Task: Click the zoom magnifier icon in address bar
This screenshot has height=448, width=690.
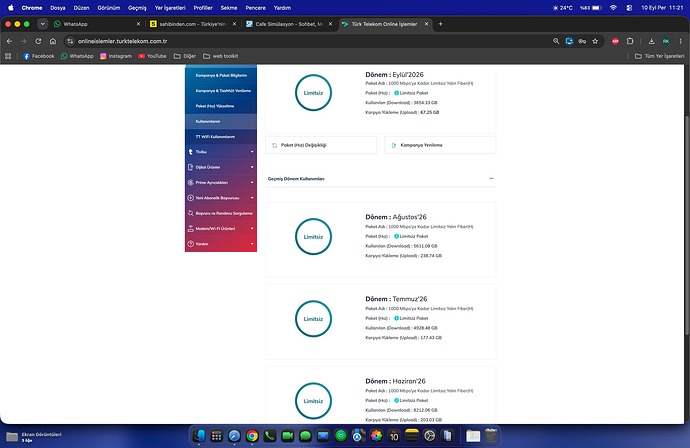Action: click(556, 41)
